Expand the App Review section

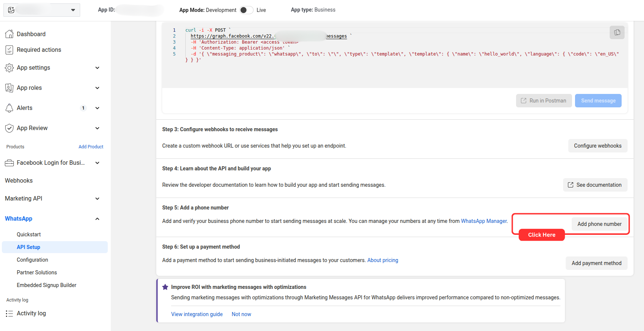(97, 128)
